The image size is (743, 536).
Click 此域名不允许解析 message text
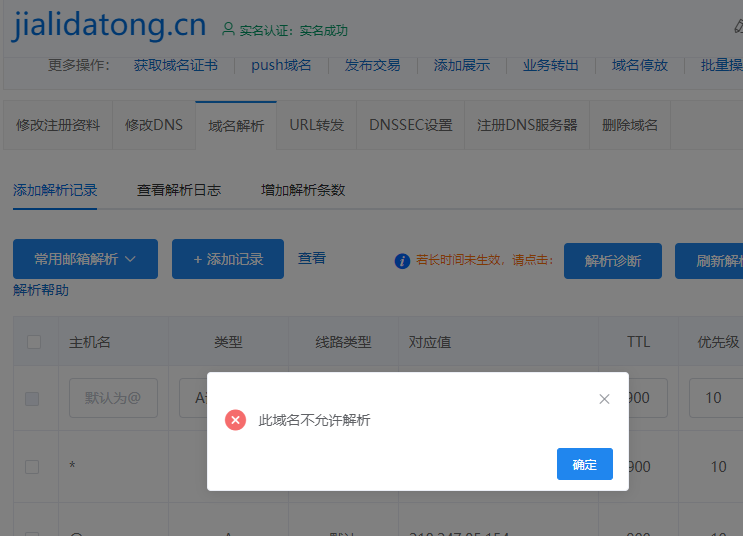(x=314, y=420)
